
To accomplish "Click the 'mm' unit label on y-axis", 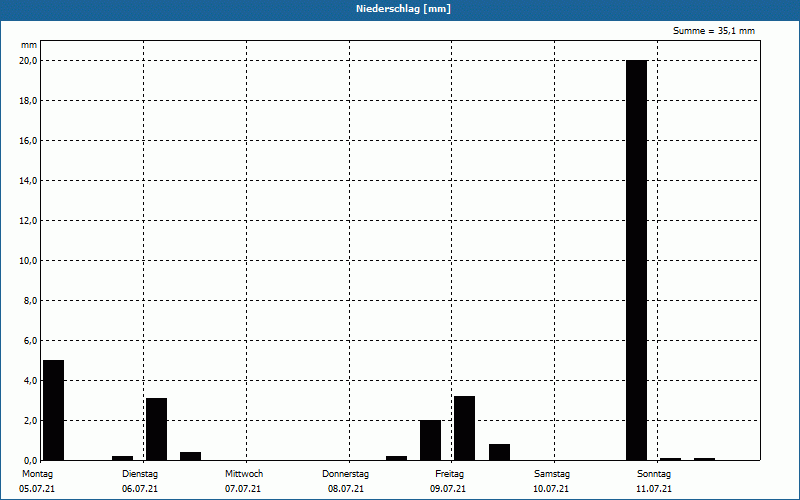I will (x=29, y=45).
